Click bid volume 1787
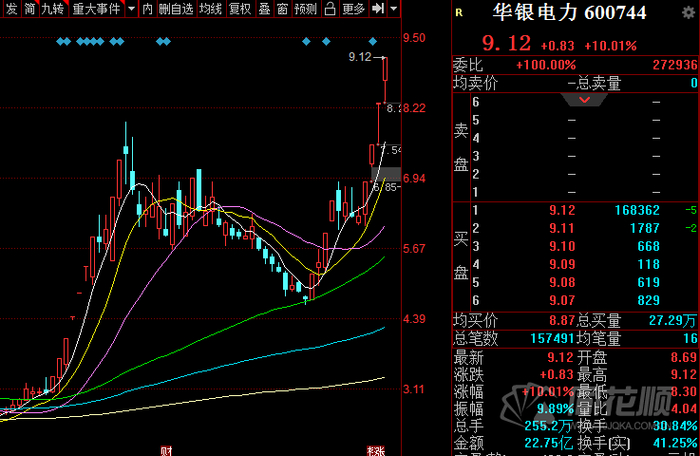The image size is (700, 456). 645,228
